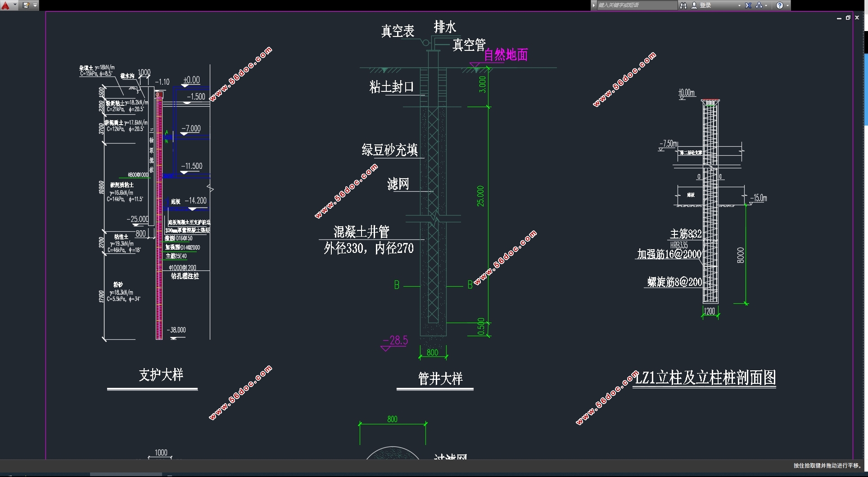The width and height of the screenshot is (868, 477).
Task: Click the vertical scrollbar on right edge
Action: [x=866, y=90]
